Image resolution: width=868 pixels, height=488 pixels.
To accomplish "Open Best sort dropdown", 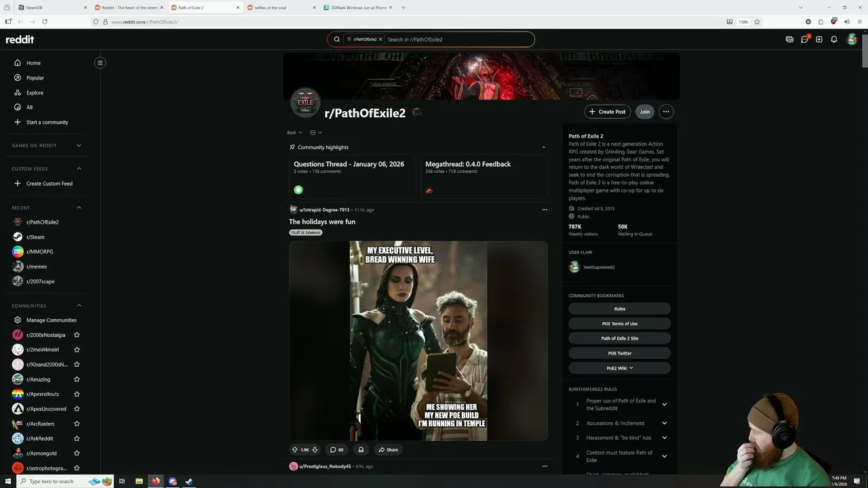I will [x=294, y=133].
